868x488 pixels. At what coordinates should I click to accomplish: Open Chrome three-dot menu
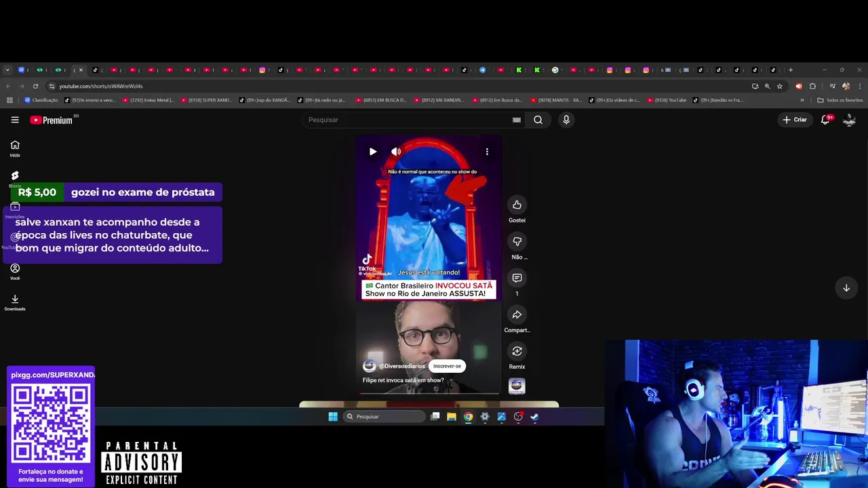(860, 86)
